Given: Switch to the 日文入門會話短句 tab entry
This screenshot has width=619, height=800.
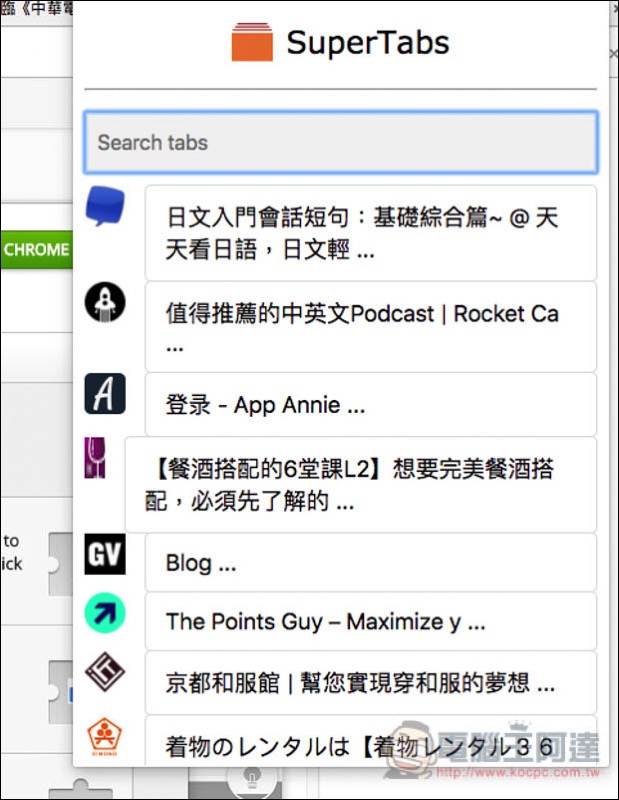Looking at the screenshot, I should 371,233.
